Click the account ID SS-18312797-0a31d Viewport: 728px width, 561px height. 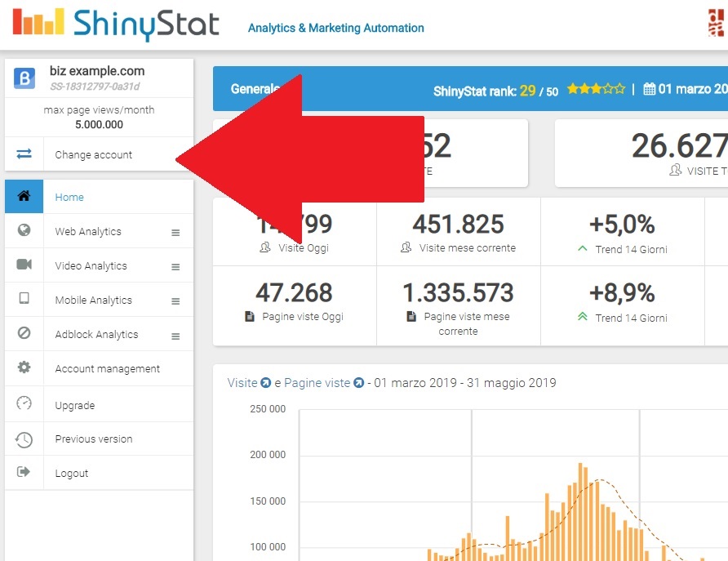coord(95,87)
